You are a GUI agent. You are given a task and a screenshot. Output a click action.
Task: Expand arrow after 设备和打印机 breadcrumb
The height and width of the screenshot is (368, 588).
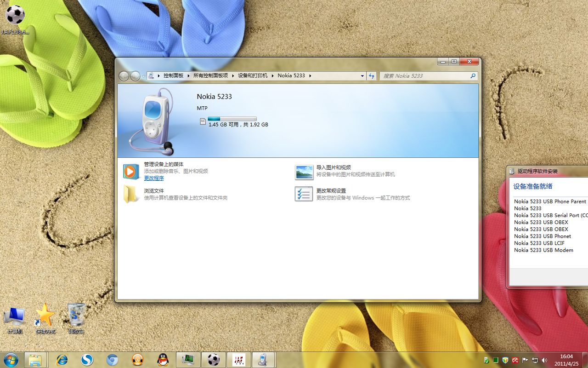point(272,75)
